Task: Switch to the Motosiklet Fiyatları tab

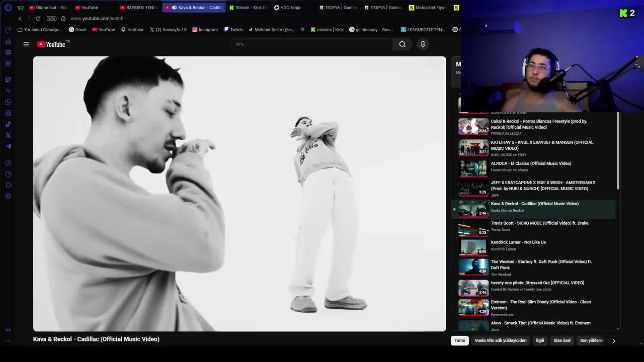Action: (x=428, y=8)
